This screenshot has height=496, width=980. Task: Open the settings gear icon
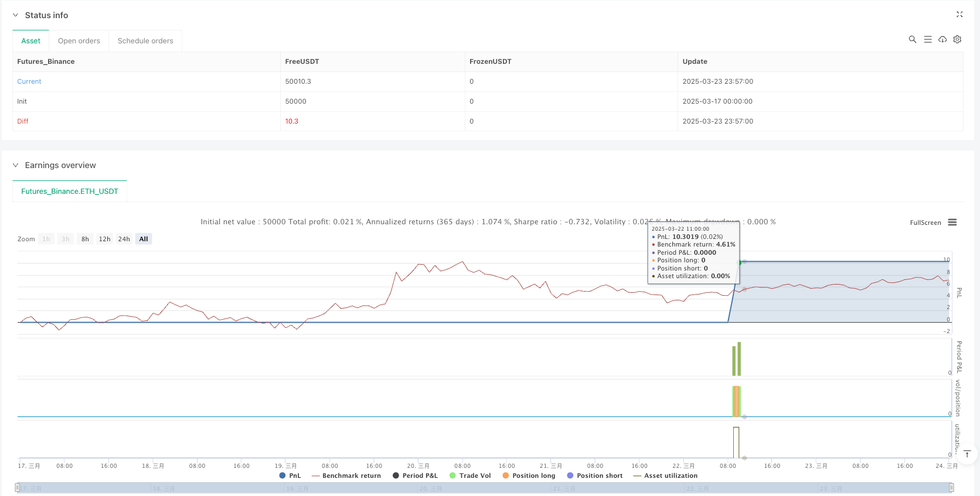tap(957, 39)
